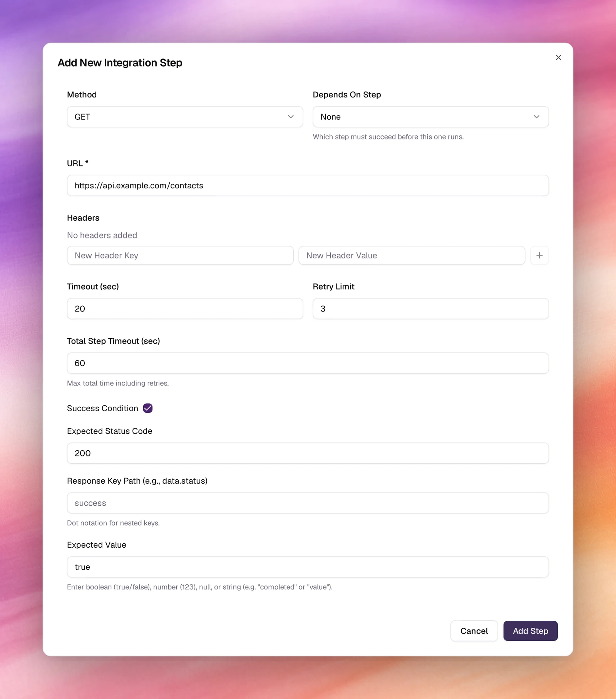Select 'Max total time including retries.' text
616x699 pixels.
[x=118, y=383]
